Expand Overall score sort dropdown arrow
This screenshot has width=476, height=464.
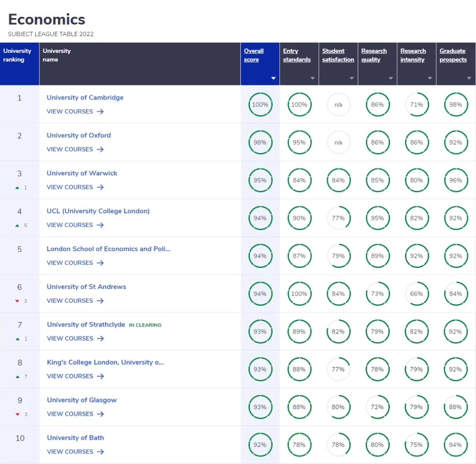pyautogui.click(x=273, y=78)
